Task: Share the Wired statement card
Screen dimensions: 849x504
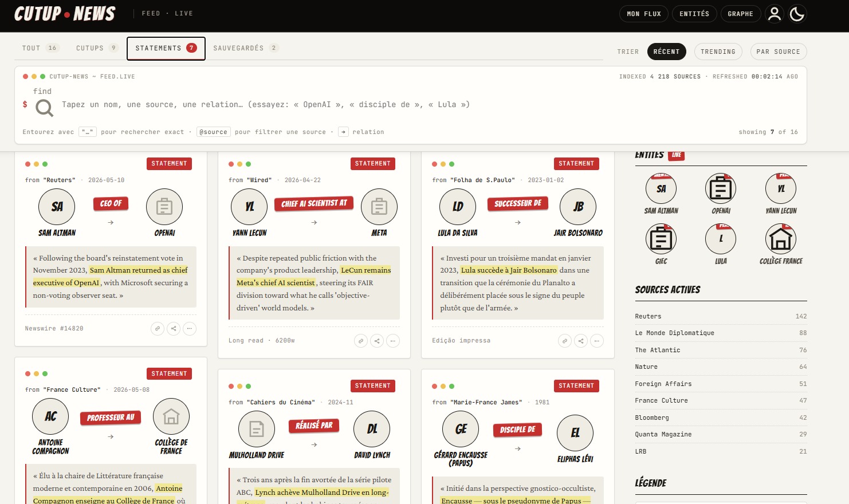Action: 377,341
